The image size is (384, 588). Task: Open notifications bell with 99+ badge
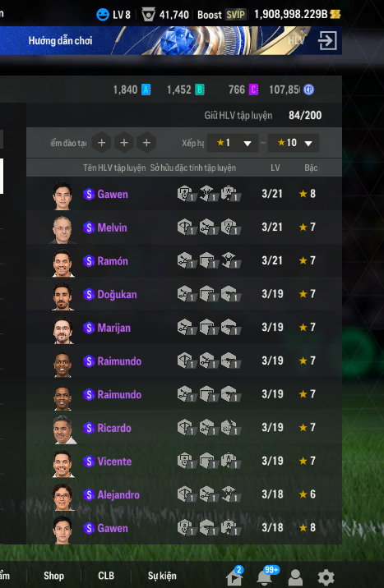265,577
